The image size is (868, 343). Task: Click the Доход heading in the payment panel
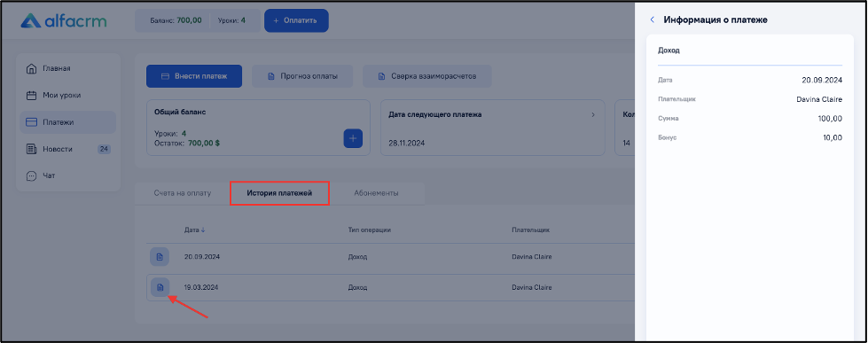click(669, 51)
